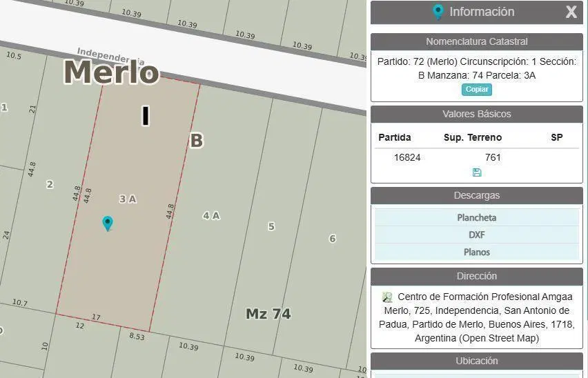
Task: Click the save disk icon under Valores Básicos
Action: point(477,172)
